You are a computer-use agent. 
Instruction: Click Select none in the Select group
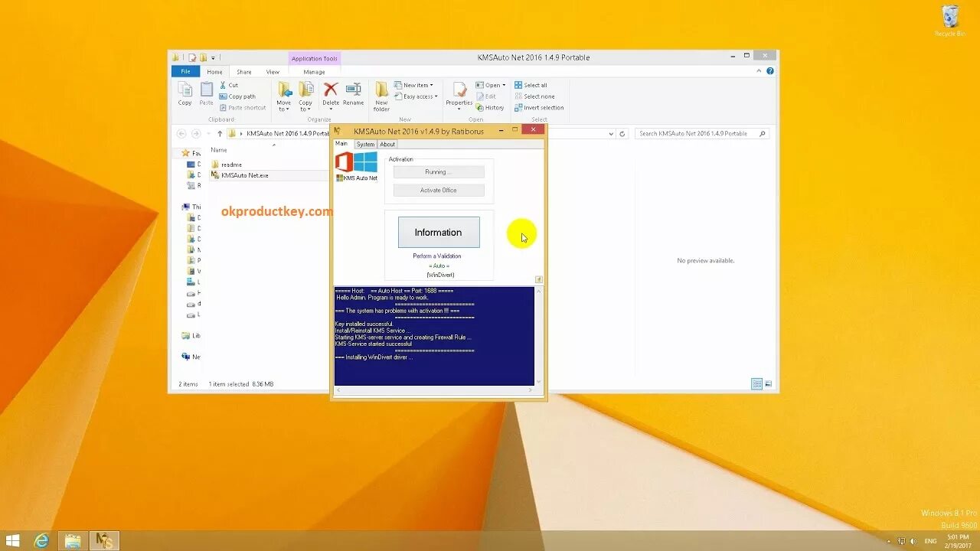pyautogui.click(x=534, y=96)
